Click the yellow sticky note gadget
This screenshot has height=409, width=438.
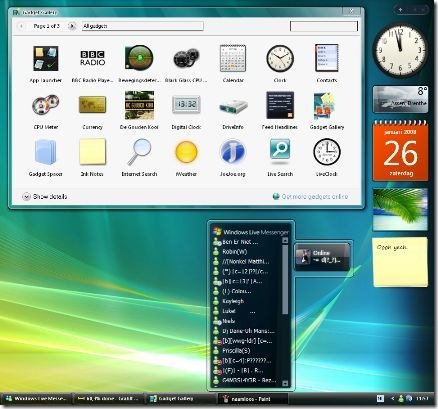click(x=400, y=262)
